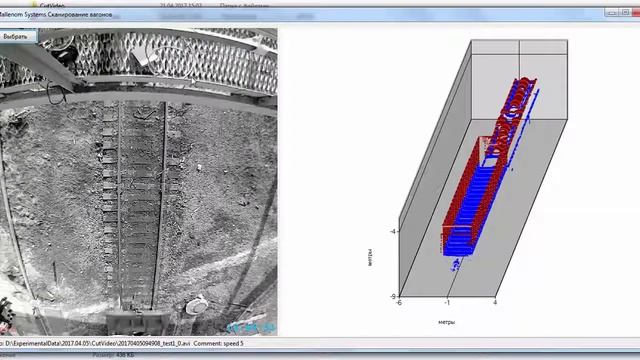The height and width of the screenshot is (360, 640).
Task: Minimize the Сканирование вагонов window
Action: [x=612, y=13]
